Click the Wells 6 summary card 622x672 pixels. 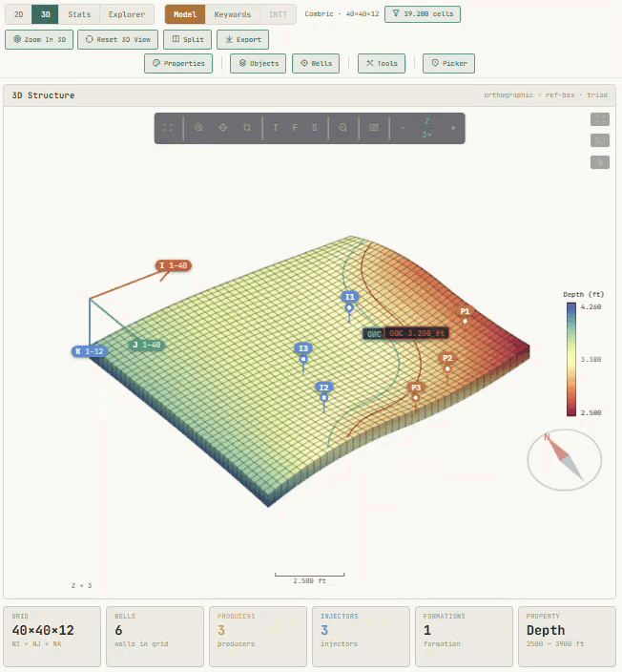155,637
